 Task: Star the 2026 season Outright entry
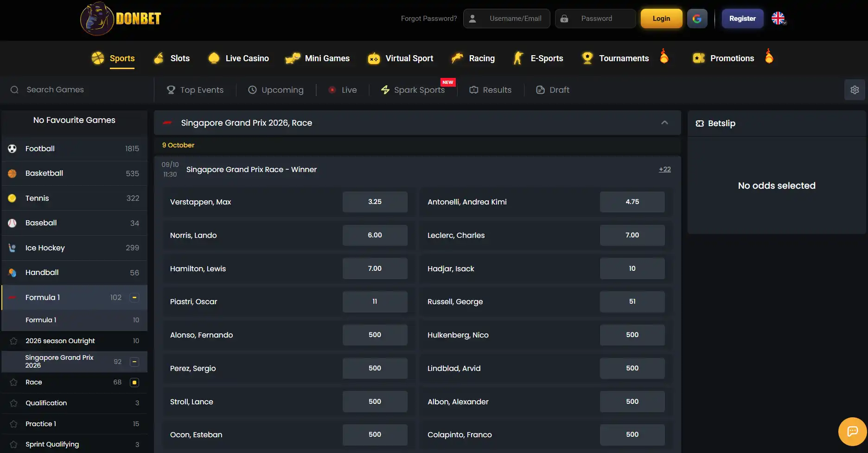13,341
